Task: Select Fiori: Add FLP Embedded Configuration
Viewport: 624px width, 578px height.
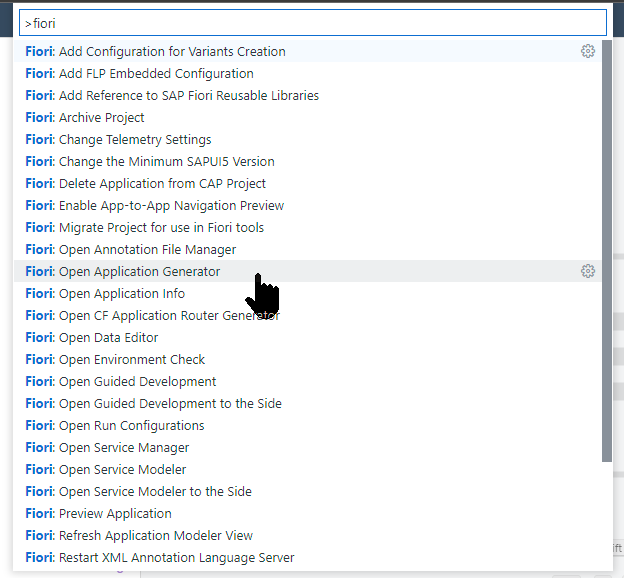Action: click(x=308, y=74)
